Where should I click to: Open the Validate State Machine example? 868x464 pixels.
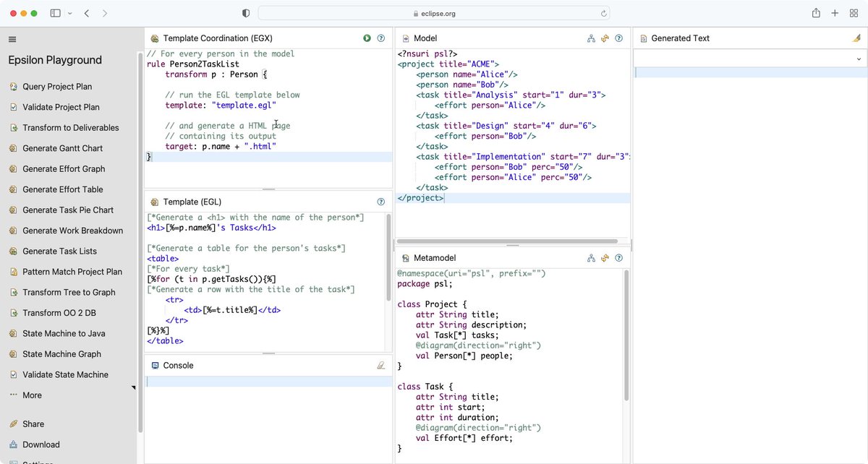65,375
